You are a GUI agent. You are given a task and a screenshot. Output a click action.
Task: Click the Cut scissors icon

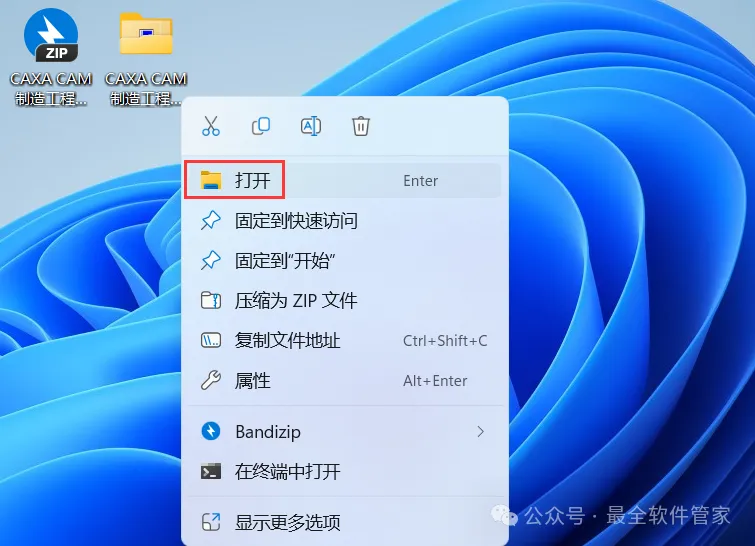click(x=211, y=126)
